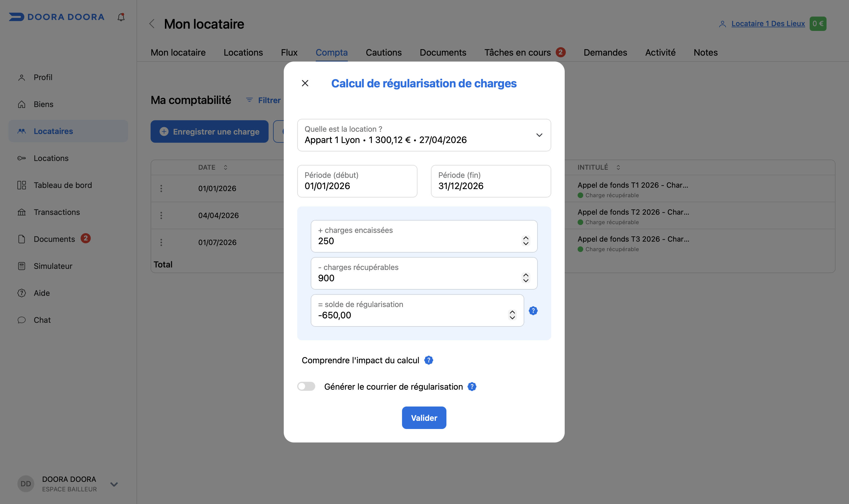Open Documents in the sidebar
Image resolution: width=849 pixels, height=504 pixels.
click(68, 239)
